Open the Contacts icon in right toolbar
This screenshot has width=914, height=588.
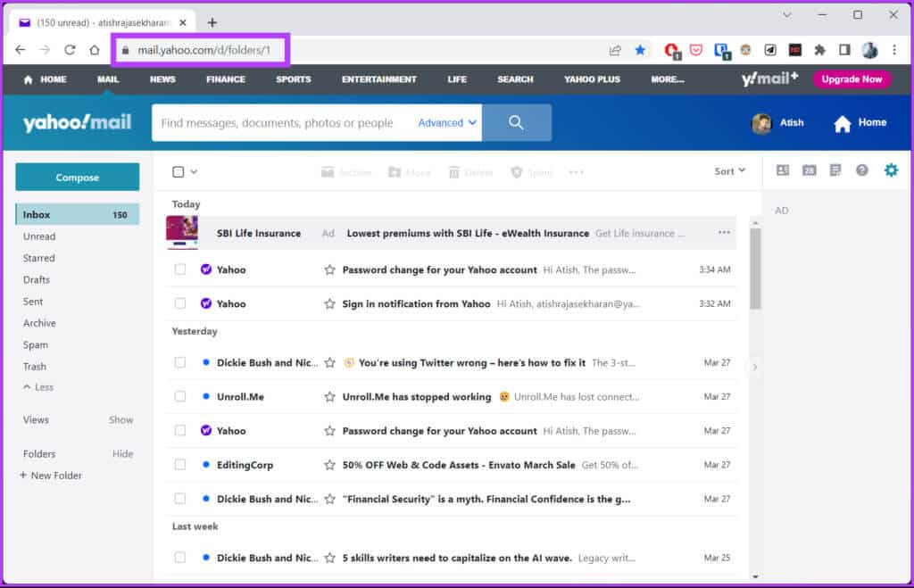783,170
